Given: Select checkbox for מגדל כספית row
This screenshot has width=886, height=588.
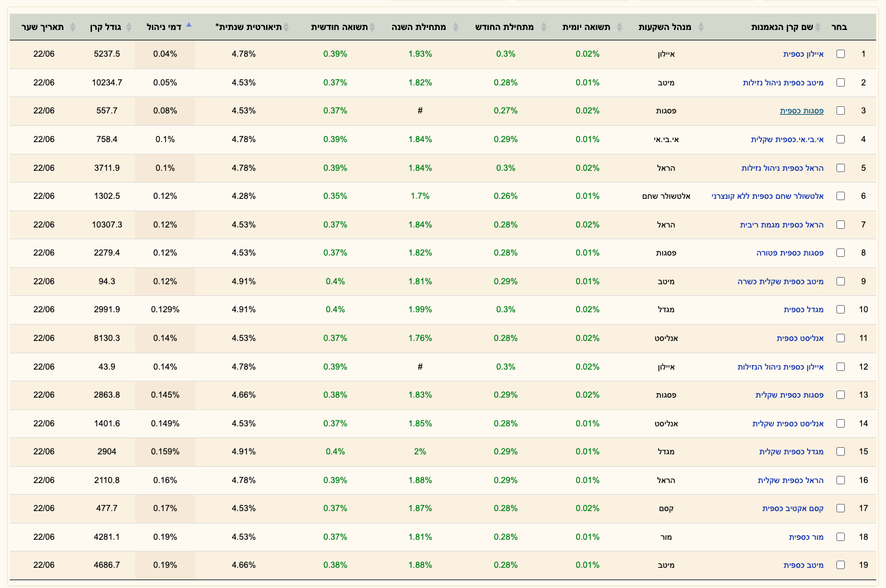Looking at the screenshot, I should pos(840,310).
